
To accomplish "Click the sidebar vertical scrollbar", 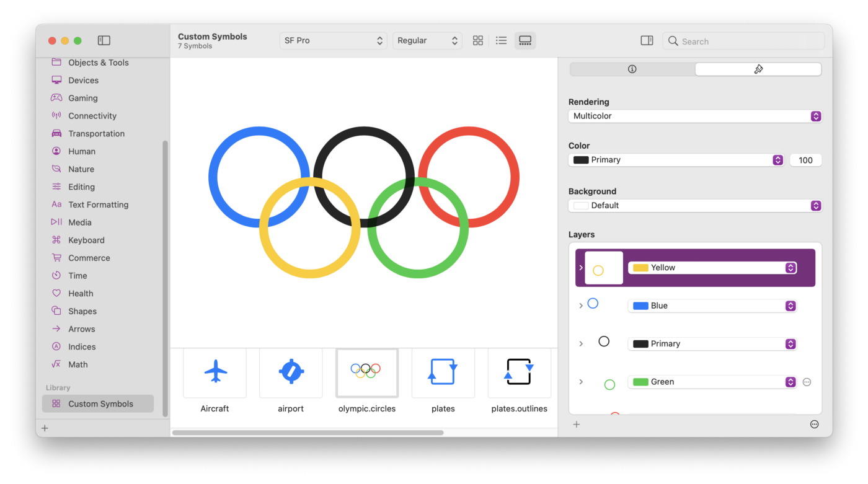I will coord(165,279).
